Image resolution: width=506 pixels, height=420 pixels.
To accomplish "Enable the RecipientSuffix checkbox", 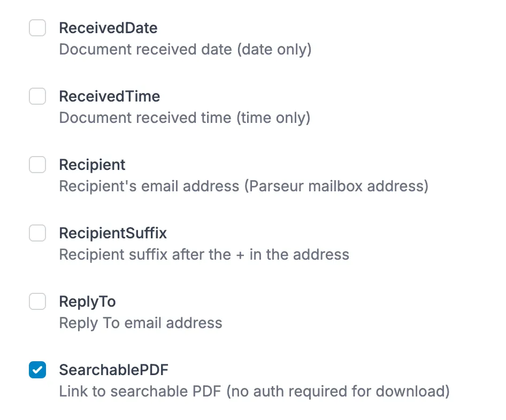I will (x=37, y=233).
